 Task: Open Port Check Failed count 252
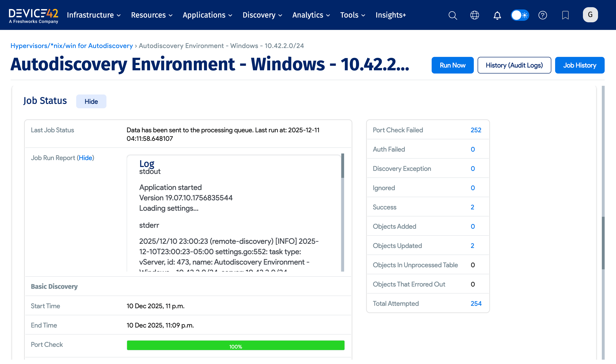tap(476, 130)
